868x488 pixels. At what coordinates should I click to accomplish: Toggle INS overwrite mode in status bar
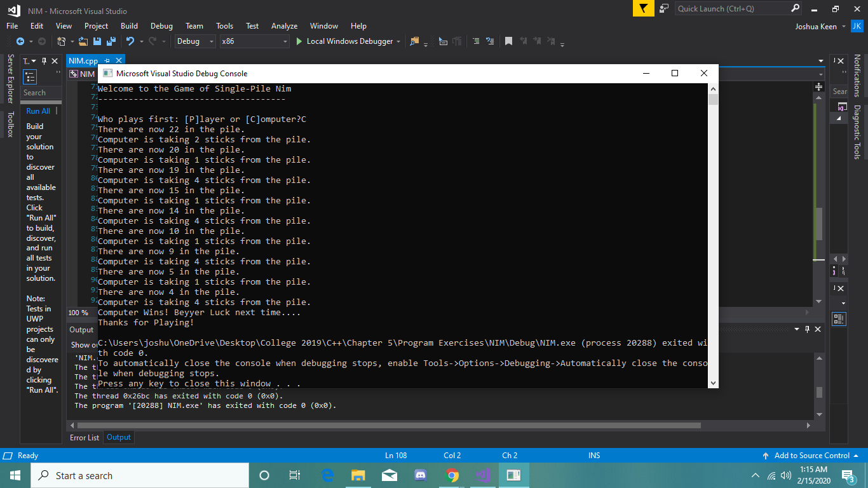[x=593, y=455]
